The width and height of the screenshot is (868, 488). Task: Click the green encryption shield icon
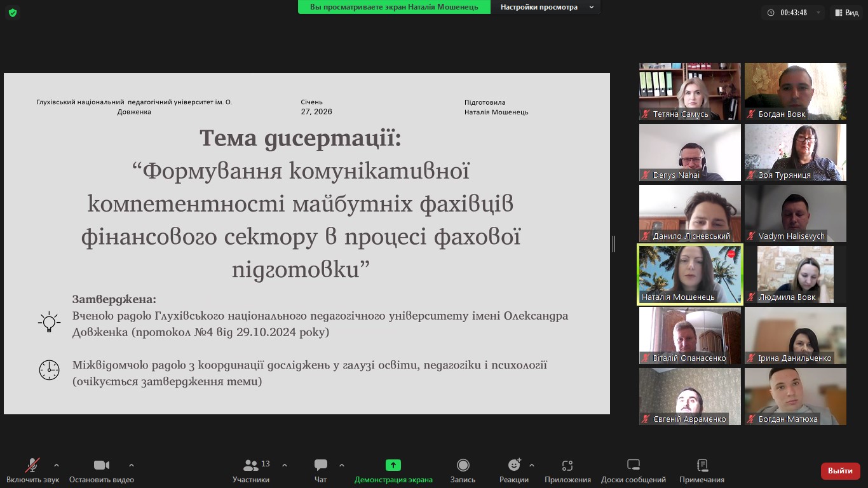point(13,13)
